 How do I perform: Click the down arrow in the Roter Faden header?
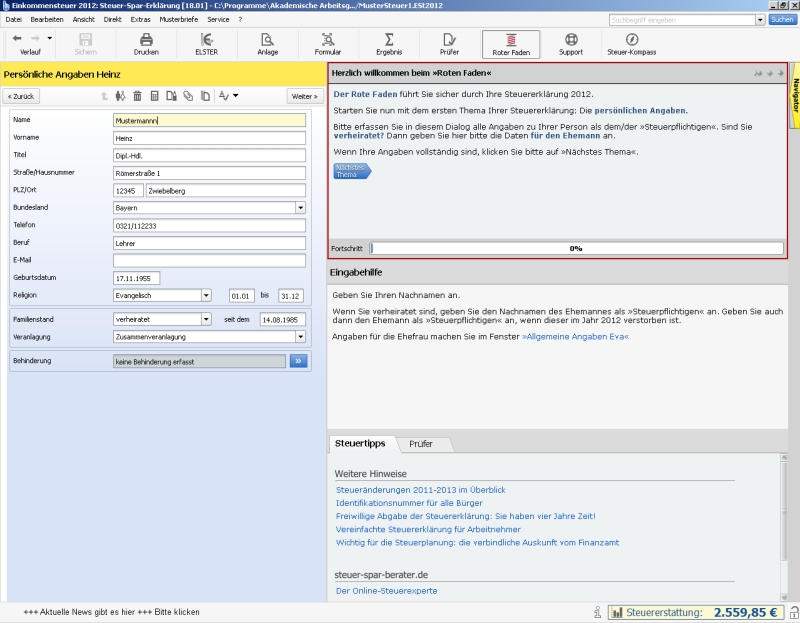(x=769, y=73)
